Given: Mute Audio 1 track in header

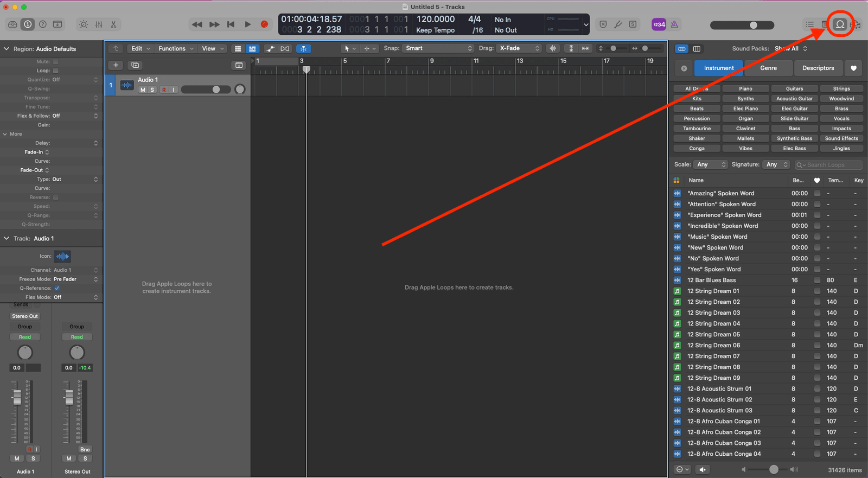Looking at the screenshot, I should 143,90.
